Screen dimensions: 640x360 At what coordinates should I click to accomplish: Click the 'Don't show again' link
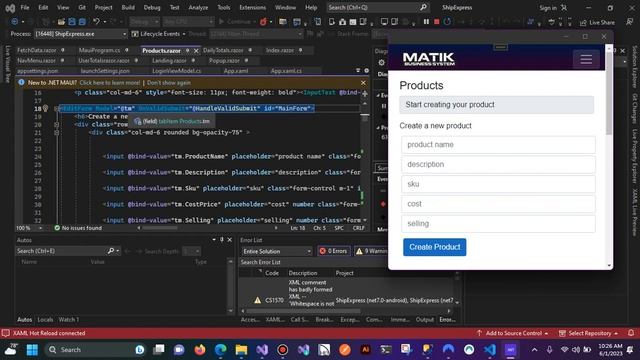coord(169,82)
